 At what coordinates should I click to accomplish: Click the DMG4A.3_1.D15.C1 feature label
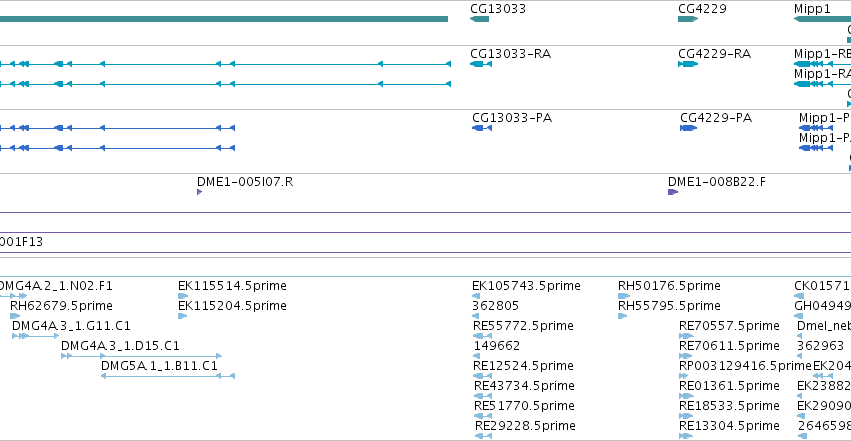tap(120, 346)
